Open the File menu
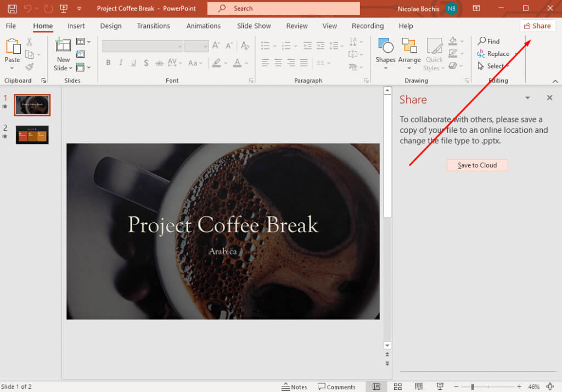Screen dimensions: 562x392 point(11,26)
